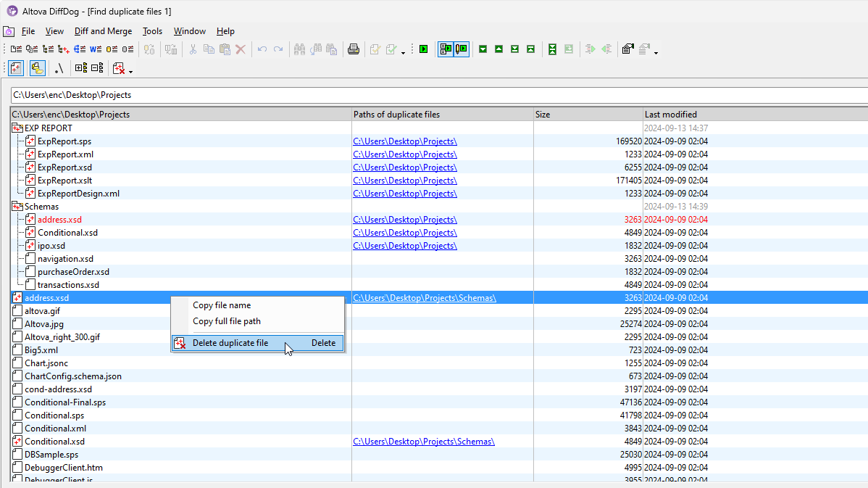Open the Diff and Merge menu
The image size is (868, 488).
point(103,31)
